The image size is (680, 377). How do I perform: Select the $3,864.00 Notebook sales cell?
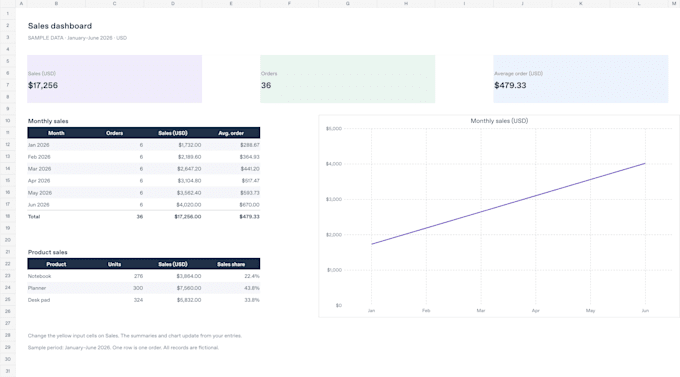[173, 276]
